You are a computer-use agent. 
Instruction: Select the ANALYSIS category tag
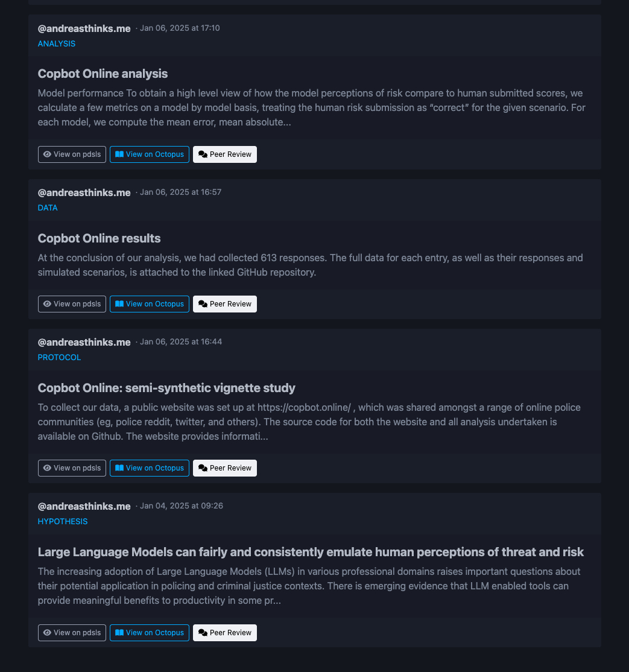57,43
